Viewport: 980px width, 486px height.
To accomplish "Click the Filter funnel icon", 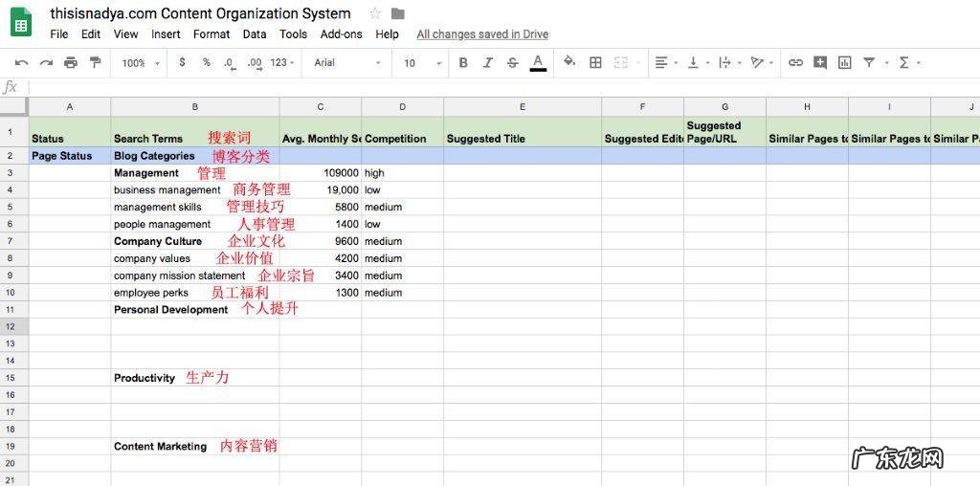I will click(869, 62).
